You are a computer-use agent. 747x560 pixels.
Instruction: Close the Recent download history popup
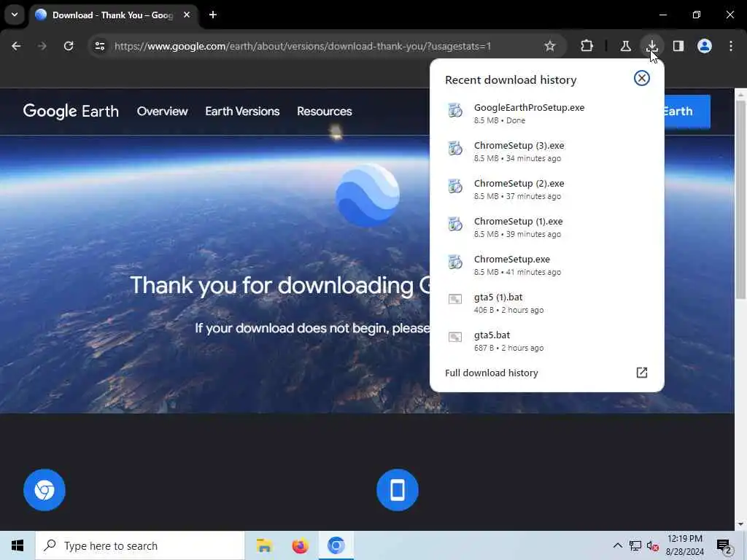click(642, 78)
